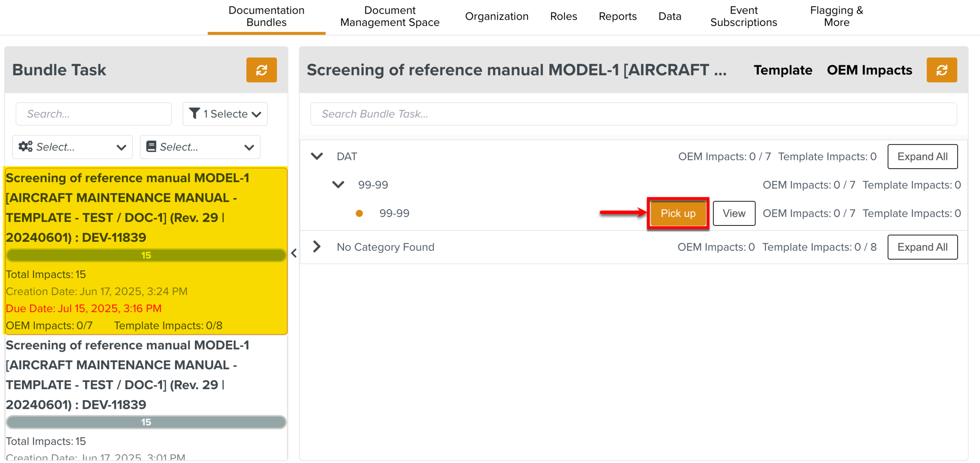The width and height of the screenshot is (980, 463).
Task: Collapse the DAT category
Action: [317, 156]
